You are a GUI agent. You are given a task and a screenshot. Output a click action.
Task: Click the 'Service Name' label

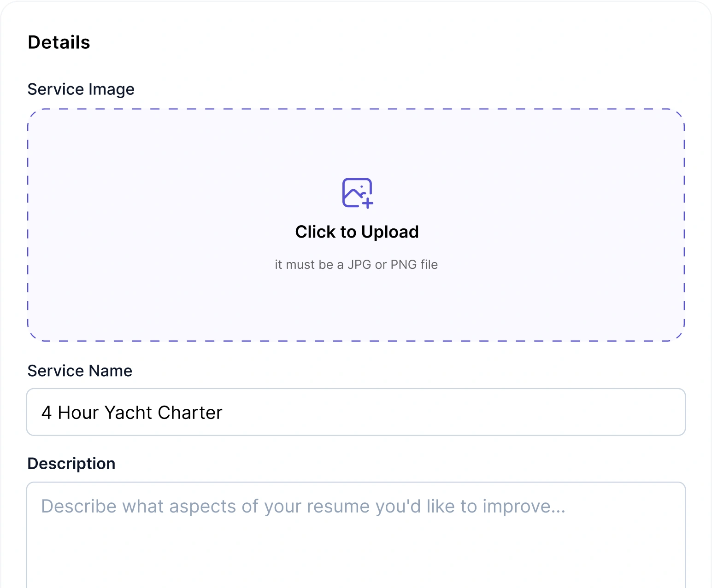[x=80, y=371]
